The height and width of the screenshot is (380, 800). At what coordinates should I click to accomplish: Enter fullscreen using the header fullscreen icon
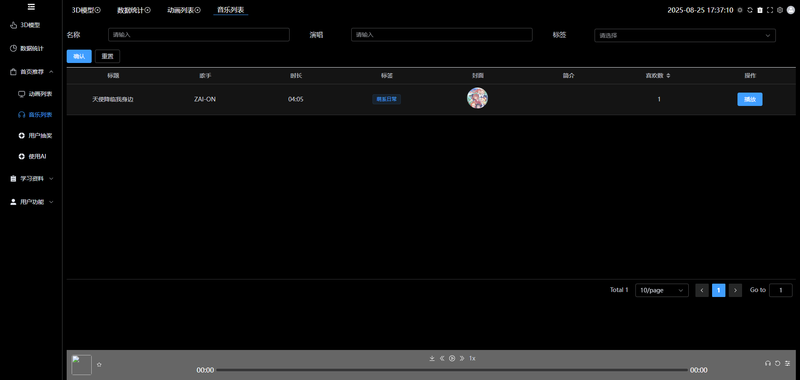tap(770, 10)
